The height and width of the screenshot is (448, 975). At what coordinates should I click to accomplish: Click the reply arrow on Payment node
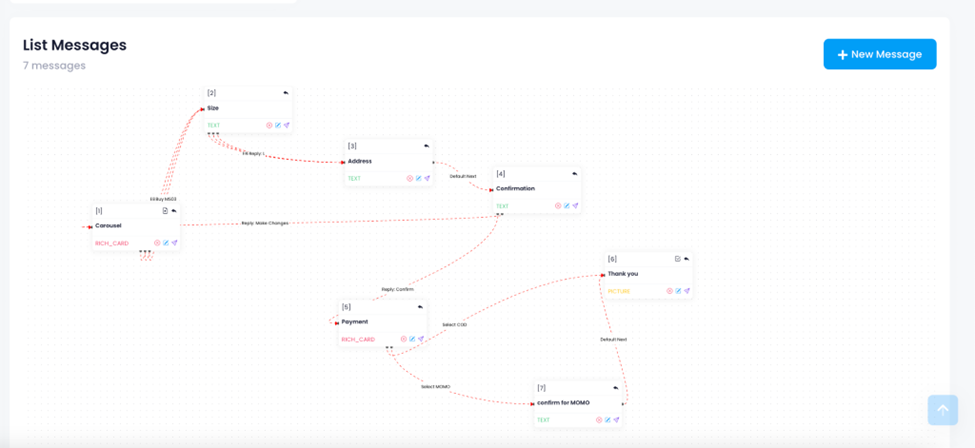click(420, 307)
